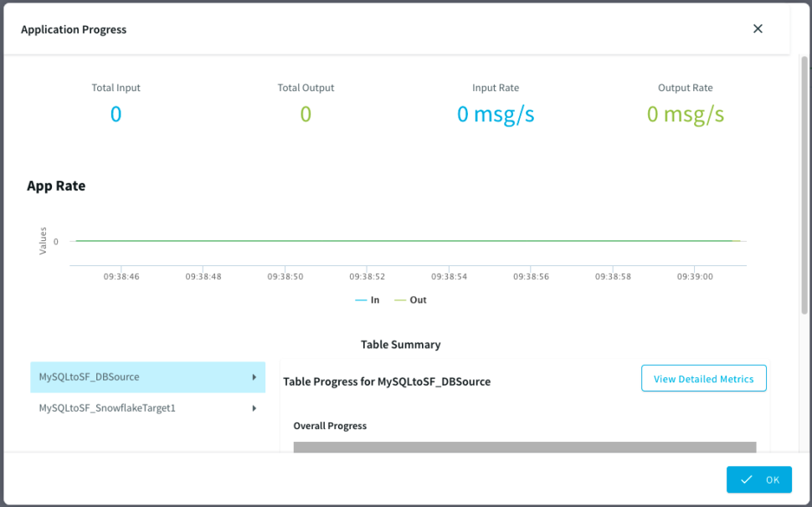Viewport: 812px width, 507px height.
Task: Click the blue In line marker in legend
Action: point(362,300)
